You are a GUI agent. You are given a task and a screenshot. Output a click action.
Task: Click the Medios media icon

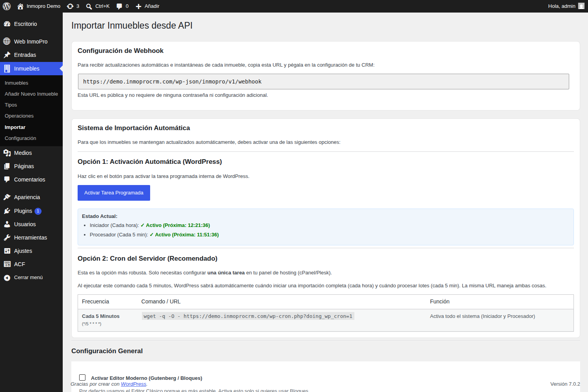pos(7,153)
